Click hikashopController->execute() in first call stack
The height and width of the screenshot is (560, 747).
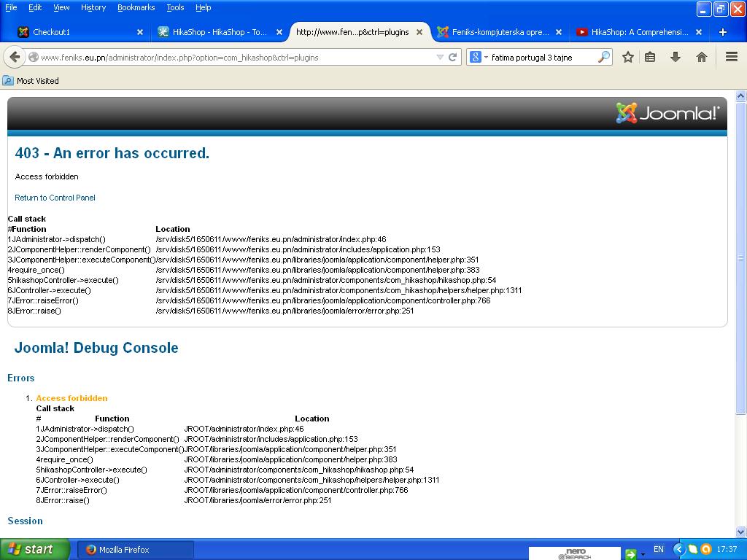pyautogui.click(x=63, y=280)
